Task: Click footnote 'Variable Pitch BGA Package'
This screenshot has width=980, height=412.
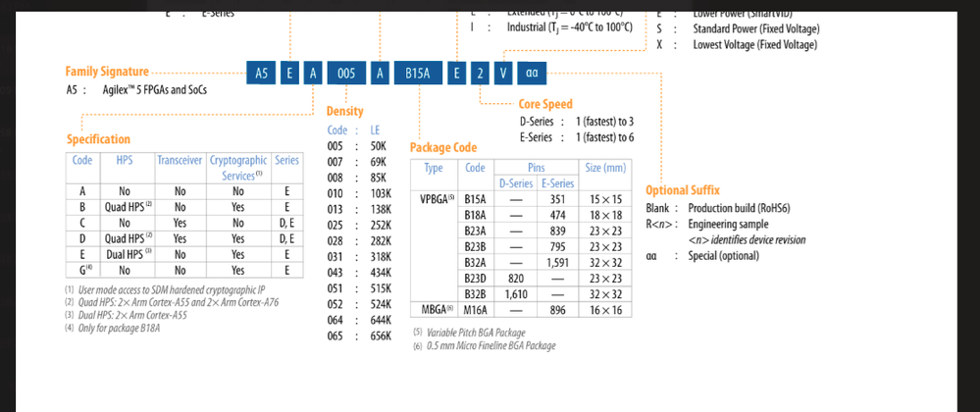Action: point(476,333)
